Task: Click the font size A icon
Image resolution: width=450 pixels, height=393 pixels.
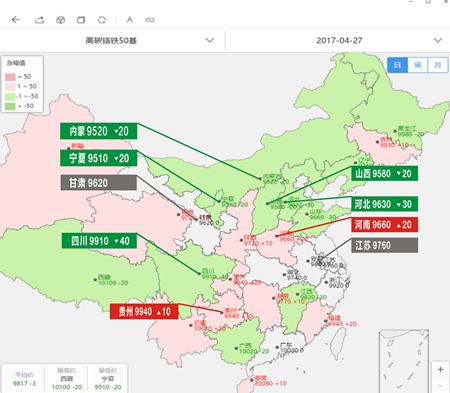Action: [129, 20]
